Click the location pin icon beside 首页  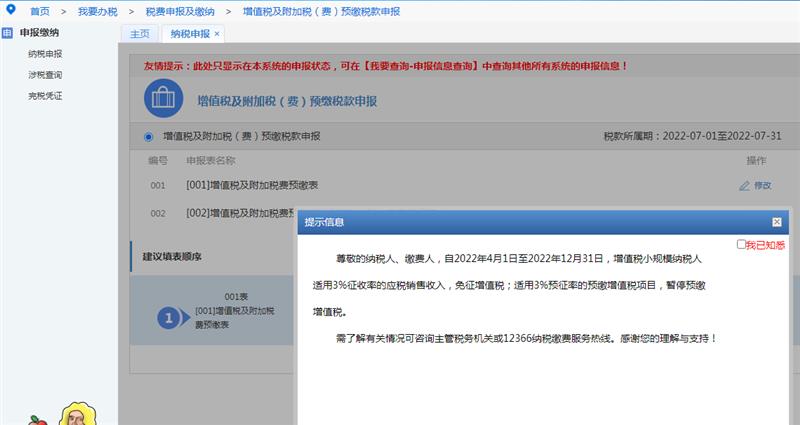click(x=11, y=10)
